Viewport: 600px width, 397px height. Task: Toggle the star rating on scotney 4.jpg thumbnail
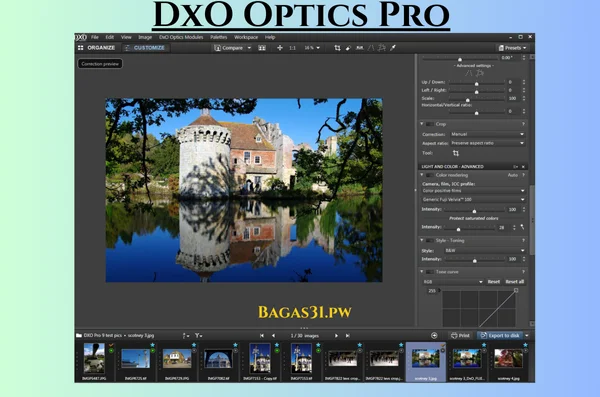525,345
